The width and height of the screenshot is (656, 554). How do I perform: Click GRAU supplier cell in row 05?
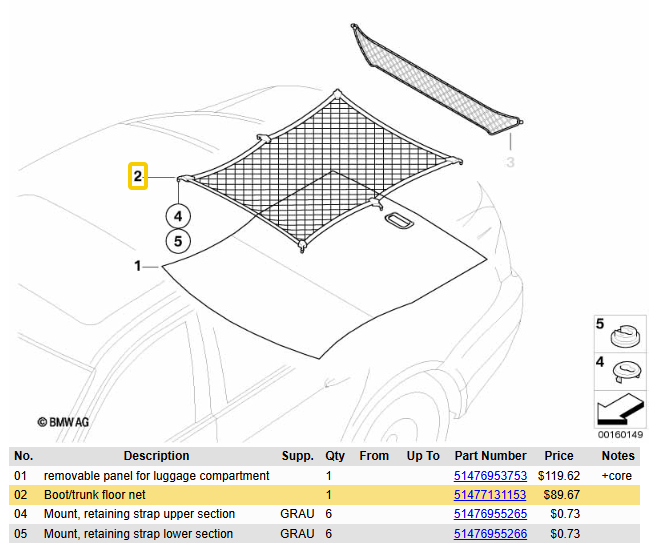click(x=297, y=533)
